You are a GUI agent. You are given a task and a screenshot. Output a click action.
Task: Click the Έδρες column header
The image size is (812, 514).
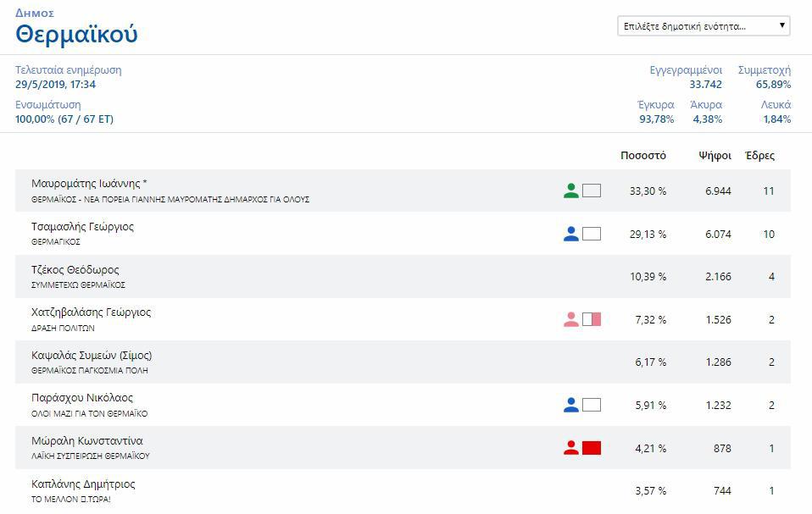pyautogui.click(x=759, y=156)
